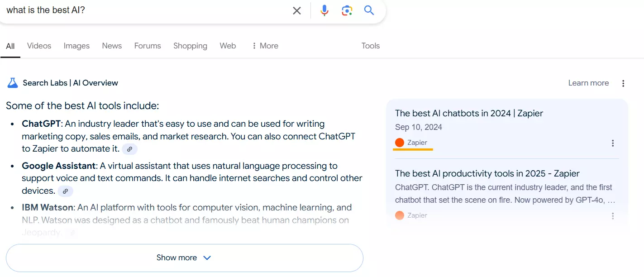Click into the search query text field
Viewport: 644px width, 277px height.
(145, 10)
